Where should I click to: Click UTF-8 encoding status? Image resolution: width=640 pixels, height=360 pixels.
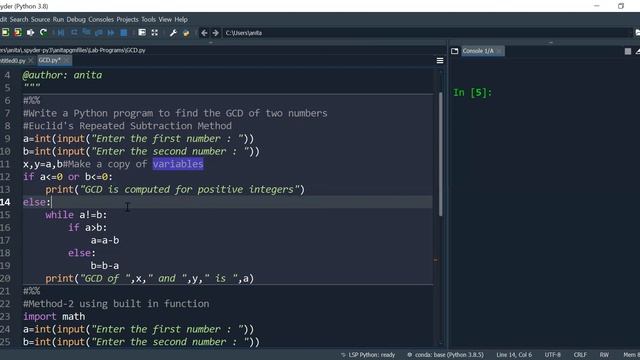click(x=553, y=355)
